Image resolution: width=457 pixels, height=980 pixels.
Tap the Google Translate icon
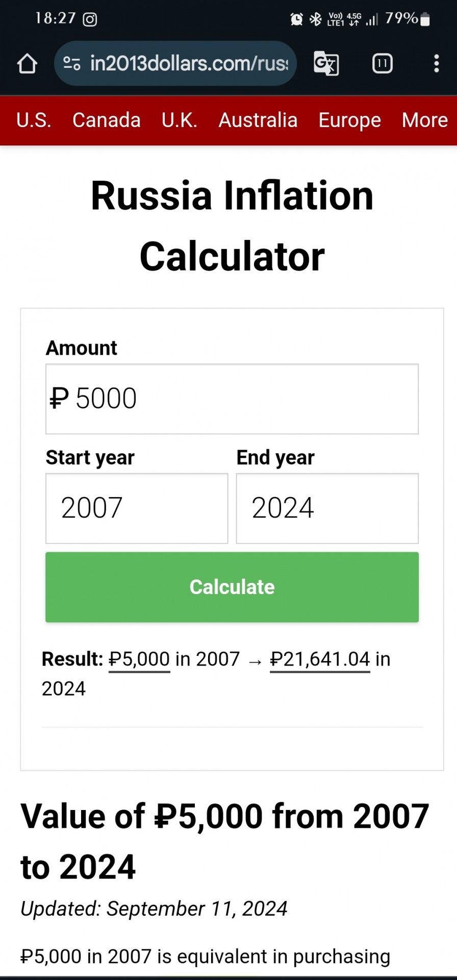click(x=326, y=63)
